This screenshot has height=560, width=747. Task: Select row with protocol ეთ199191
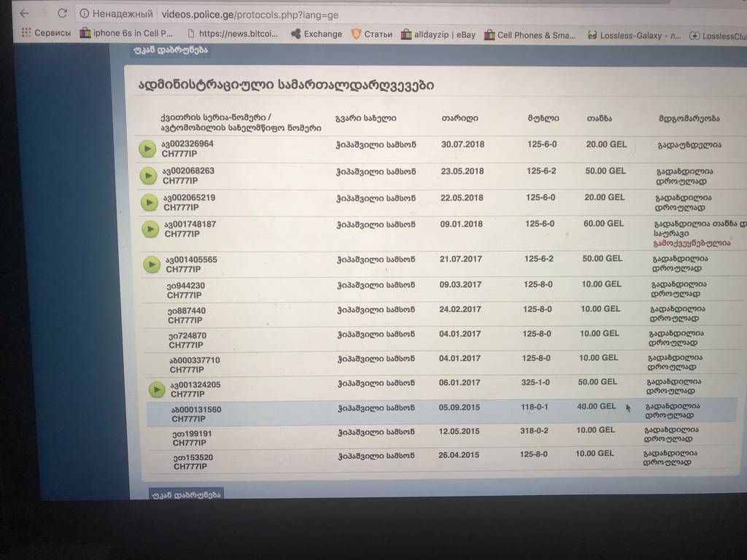tap(441, 437)
